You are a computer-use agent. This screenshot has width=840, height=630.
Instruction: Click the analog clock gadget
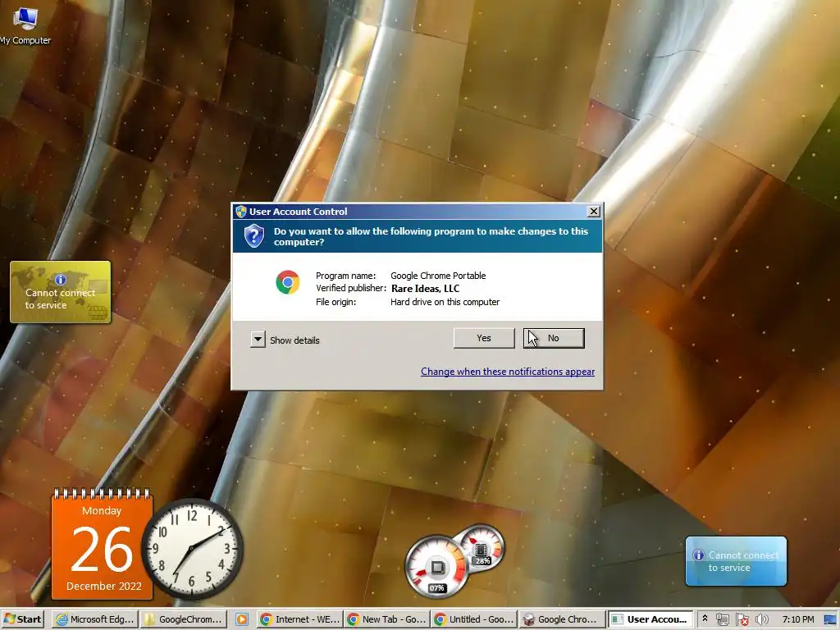(x=192, y=549)
